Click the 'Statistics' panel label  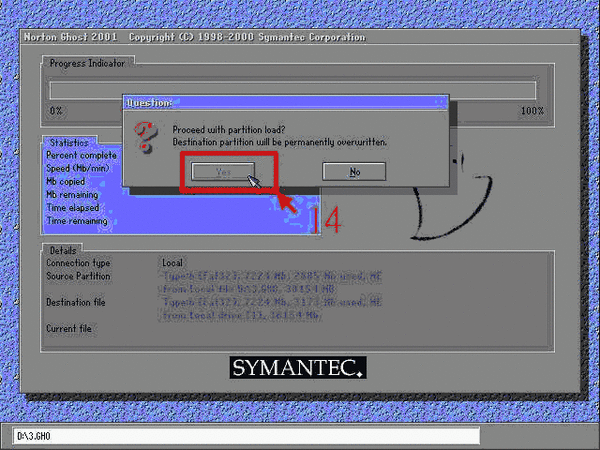[x=69, y=143]
